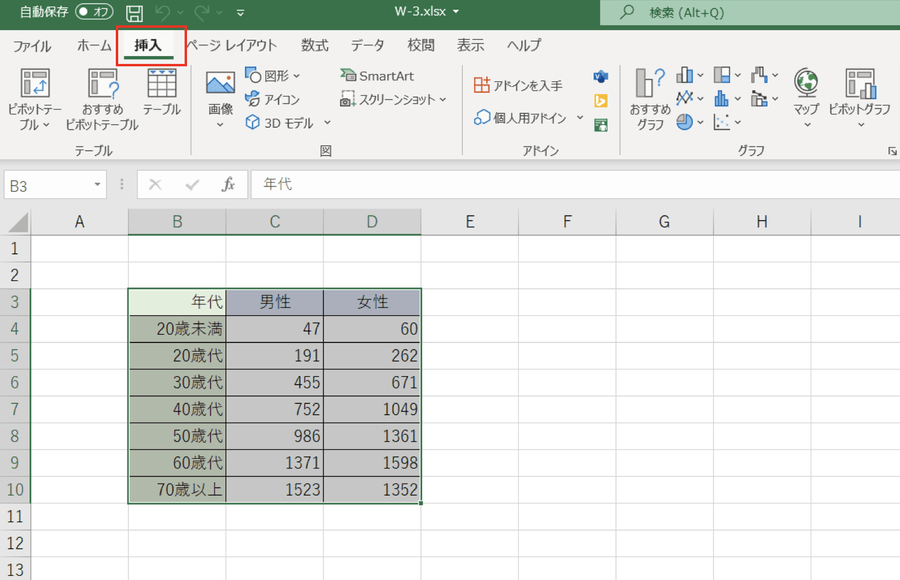This screenshot has height=580, width=900.
Task: Expand the 図形 shapes dropdown
Action: pyautogui.click(x=273, y=76)
